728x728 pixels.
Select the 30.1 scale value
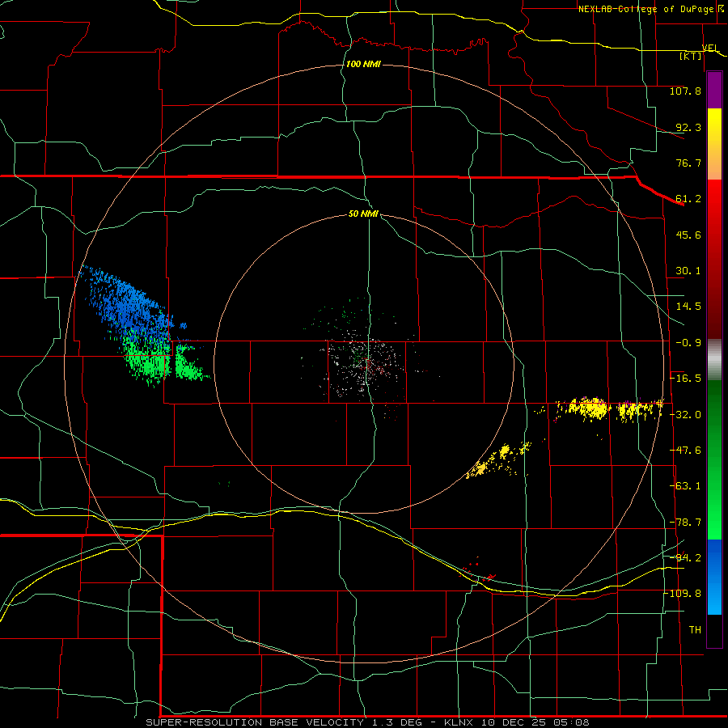click(x=688, y=271)
